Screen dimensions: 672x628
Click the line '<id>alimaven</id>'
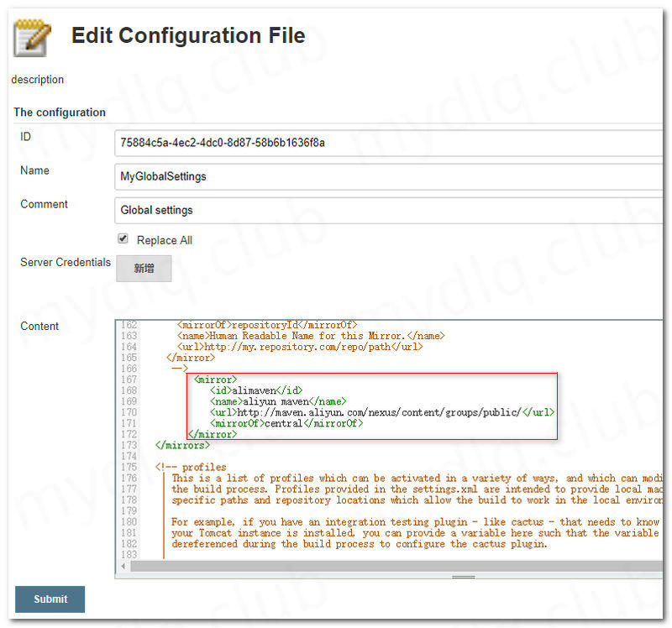[256, 390]
